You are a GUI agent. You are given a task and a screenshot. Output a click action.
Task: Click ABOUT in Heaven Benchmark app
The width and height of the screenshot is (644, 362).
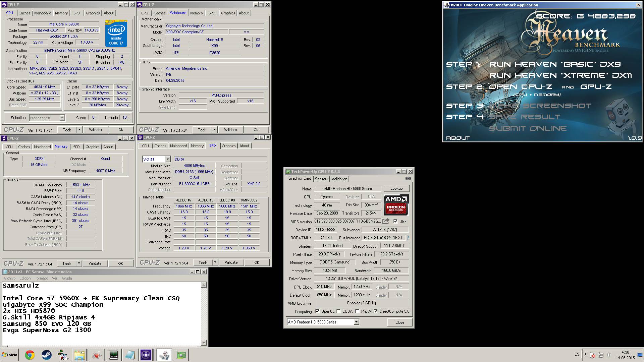[x=458, y=138]
